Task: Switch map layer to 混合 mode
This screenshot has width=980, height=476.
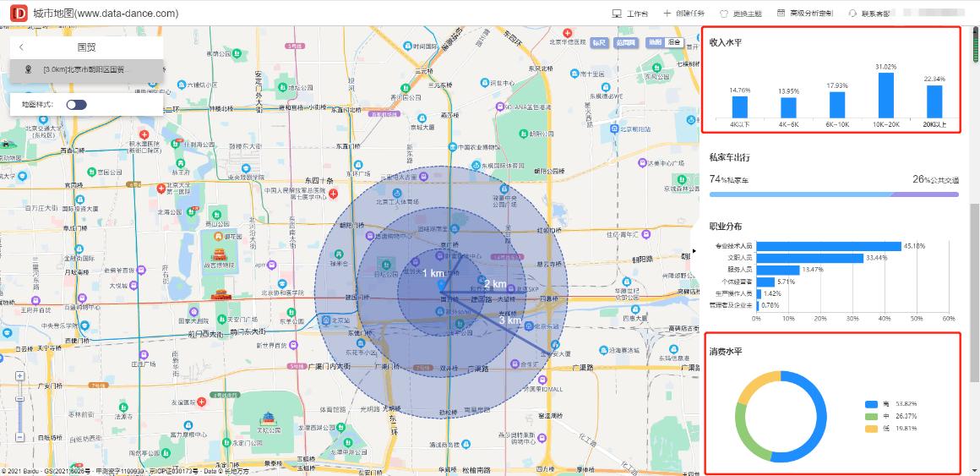Action: (x=674, y=42)
